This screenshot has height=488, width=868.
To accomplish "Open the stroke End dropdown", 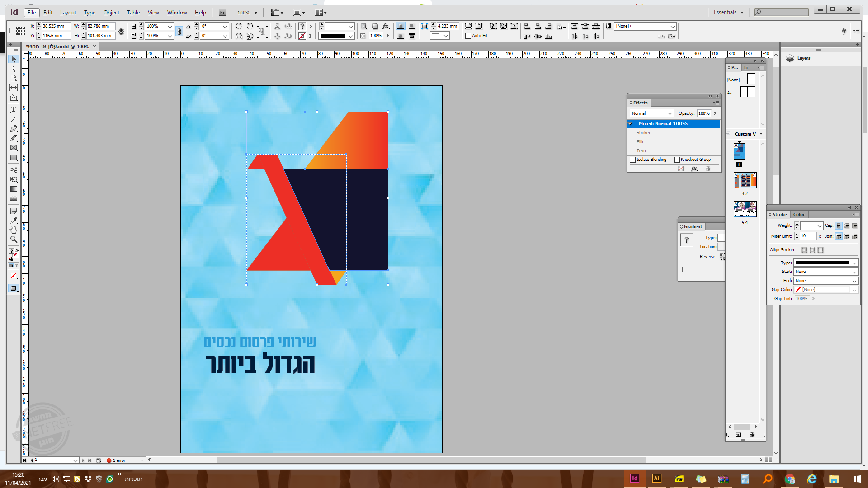I will [826, 281].
